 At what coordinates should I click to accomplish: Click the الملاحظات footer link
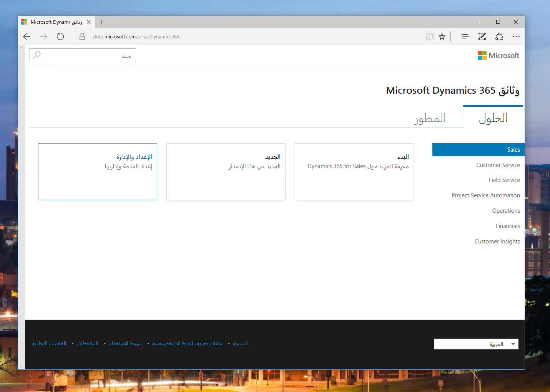[88, 344]
